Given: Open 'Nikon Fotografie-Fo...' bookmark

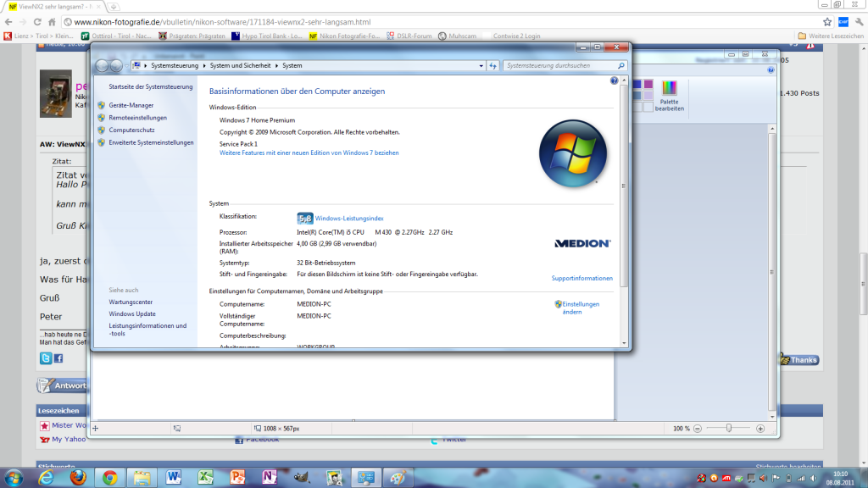Looking at the screenshot, I should click(x=344, y=36).
